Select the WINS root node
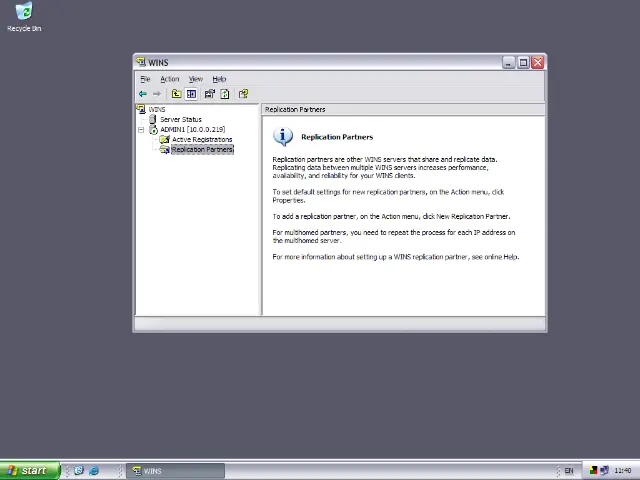 (x=157, y=109)
